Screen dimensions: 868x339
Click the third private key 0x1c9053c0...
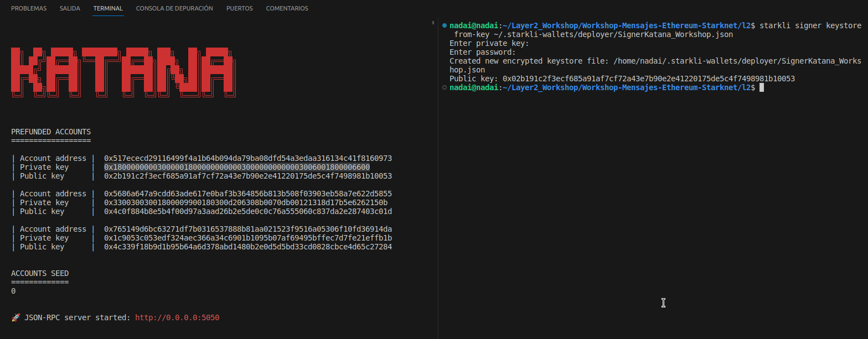[248, 238]
